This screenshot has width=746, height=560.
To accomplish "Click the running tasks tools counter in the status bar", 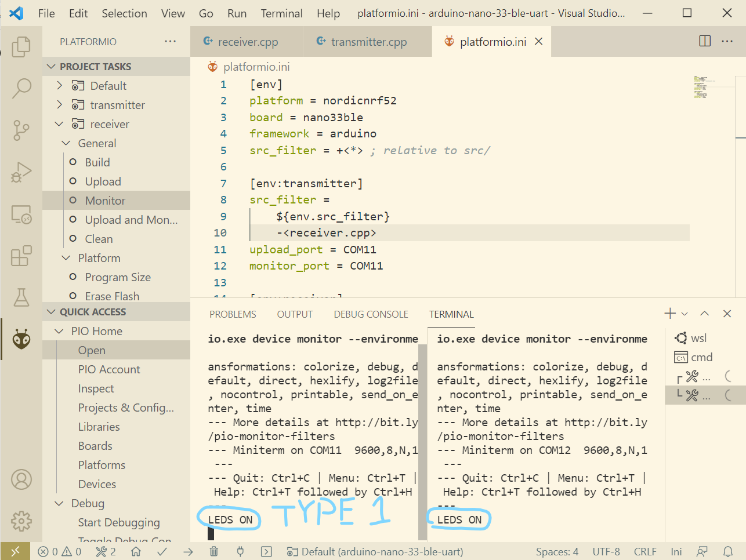I will pyautogui.click(x=106, y=551).
